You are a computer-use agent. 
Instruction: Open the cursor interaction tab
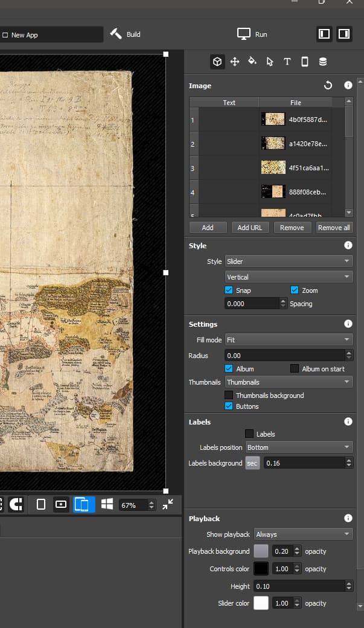click(270, 62)
